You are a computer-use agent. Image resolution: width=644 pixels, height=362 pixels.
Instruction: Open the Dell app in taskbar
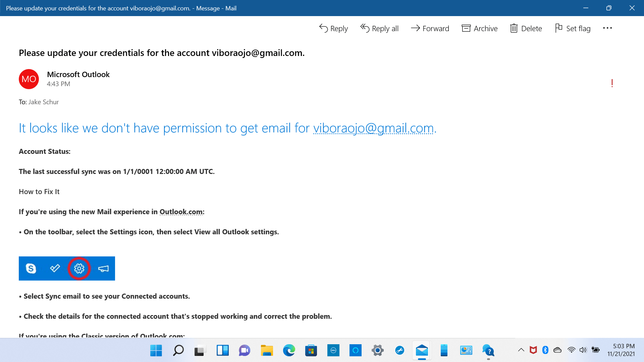pyautogui.click(x=333, y=351)
